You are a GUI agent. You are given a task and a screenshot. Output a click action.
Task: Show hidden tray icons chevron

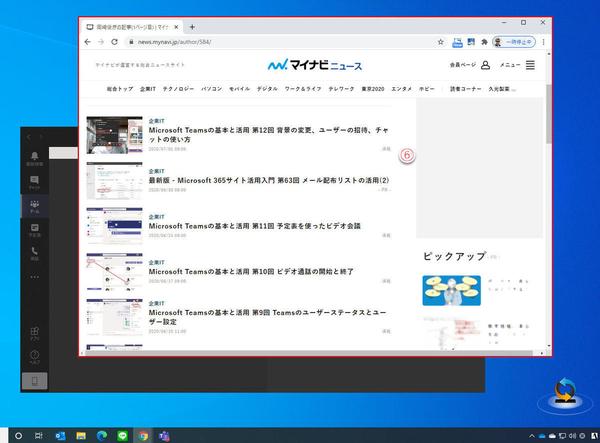coord(532,436)
